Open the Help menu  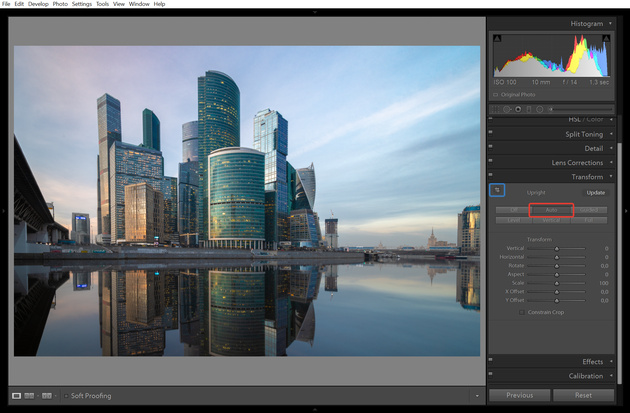[x=160, y=4]
